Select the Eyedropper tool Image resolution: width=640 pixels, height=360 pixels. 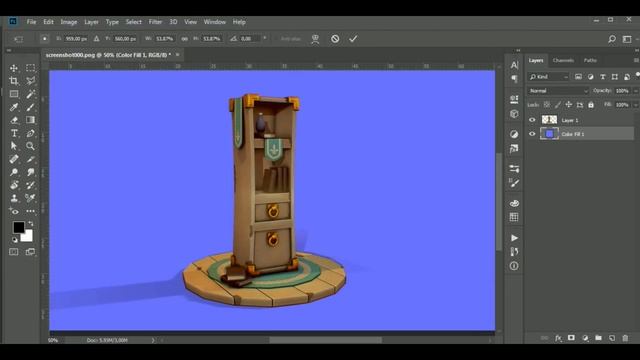pos(14,107)
